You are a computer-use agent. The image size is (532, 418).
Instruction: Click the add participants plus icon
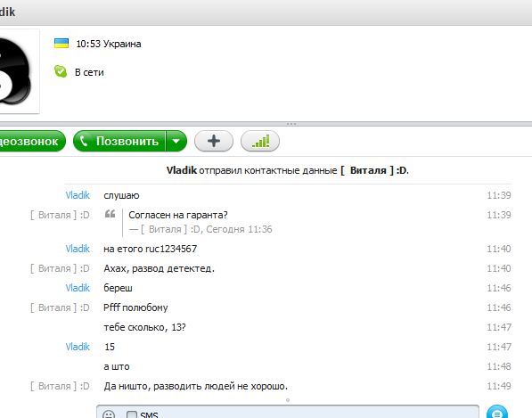click(x=214, y=141)
